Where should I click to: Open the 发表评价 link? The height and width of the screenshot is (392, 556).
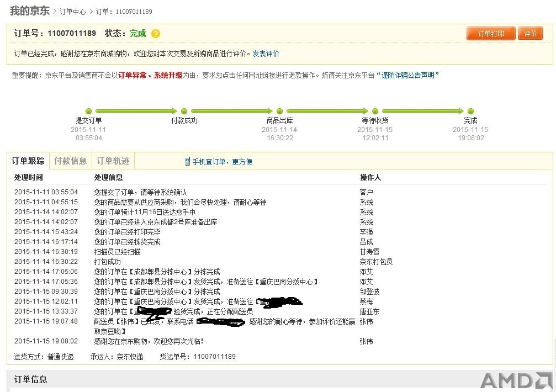click(x=266, y=54)
